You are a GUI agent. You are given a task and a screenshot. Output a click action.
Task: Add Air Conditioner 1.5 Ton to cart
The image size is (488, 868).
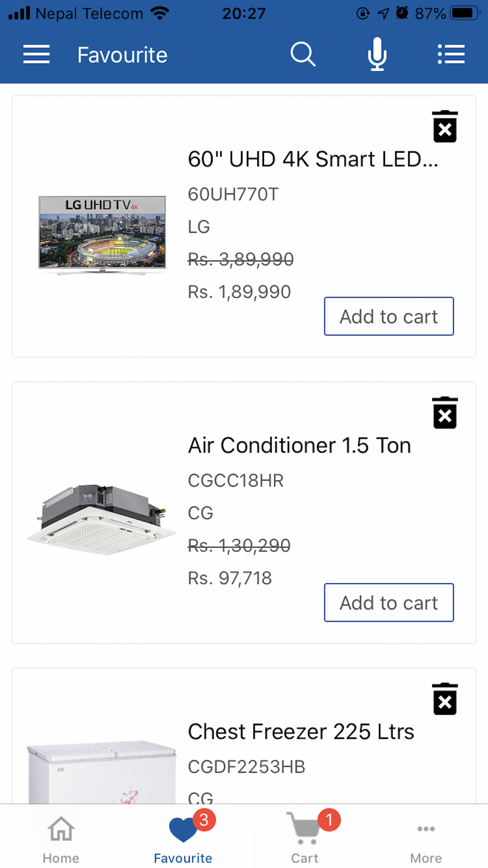389,602
